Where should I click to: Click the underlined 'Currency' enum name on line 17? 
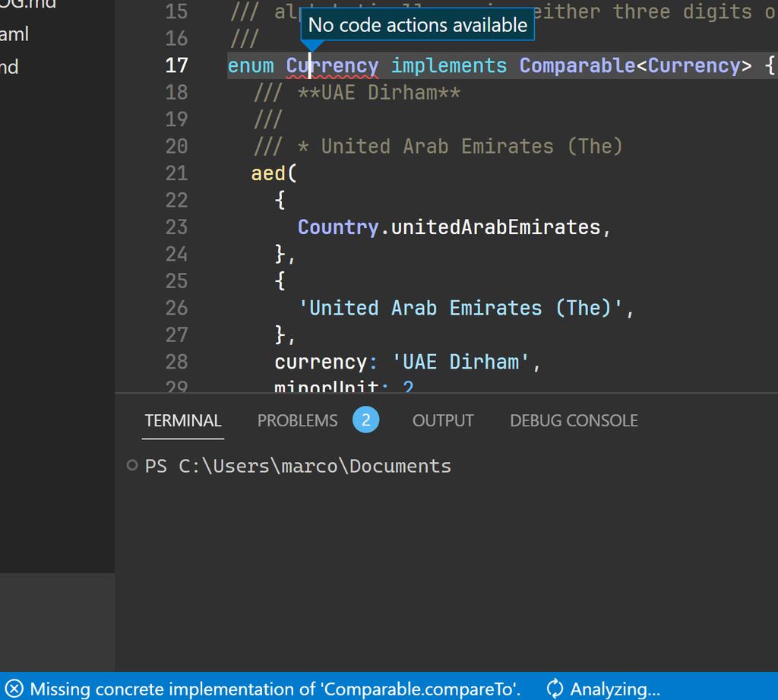click(x=333, y=65)
